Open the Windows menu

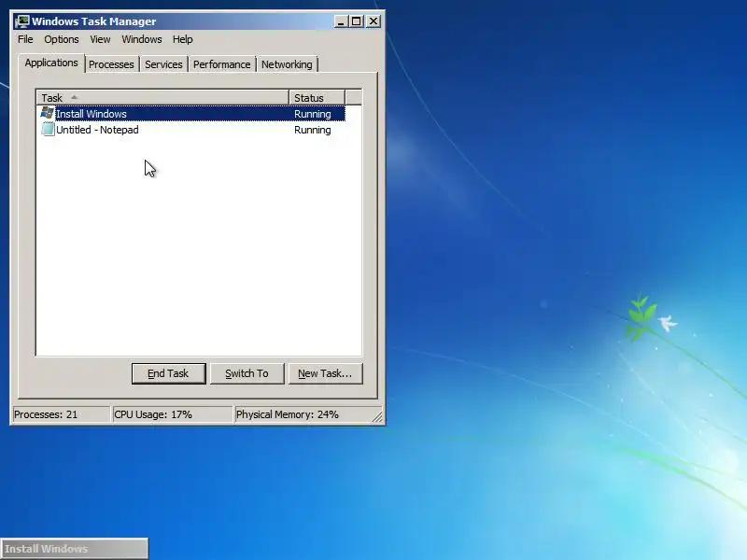[142, 39]
